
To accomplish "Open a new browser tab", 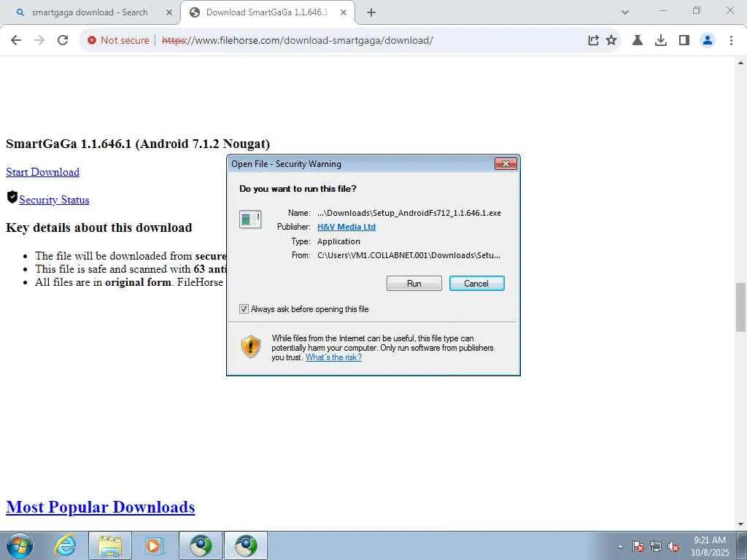I will [371, 12].
